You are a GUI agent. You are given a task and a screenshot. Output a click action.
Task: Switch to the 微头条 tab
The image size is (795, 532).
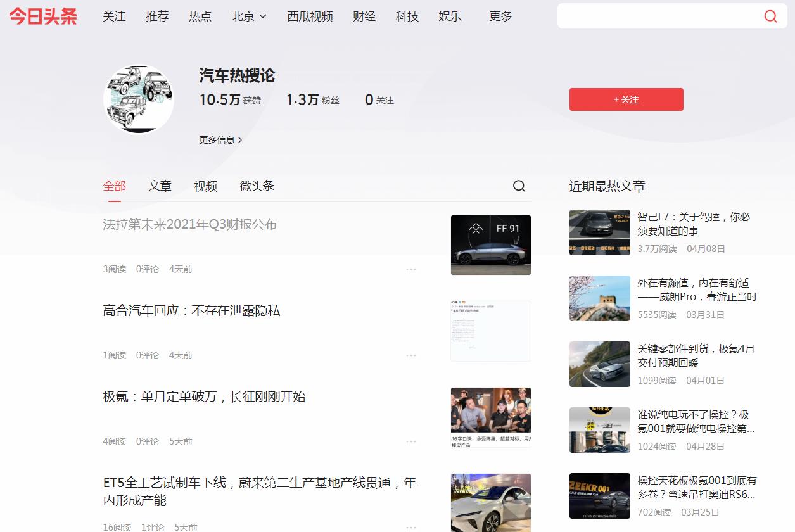(257, 186)
